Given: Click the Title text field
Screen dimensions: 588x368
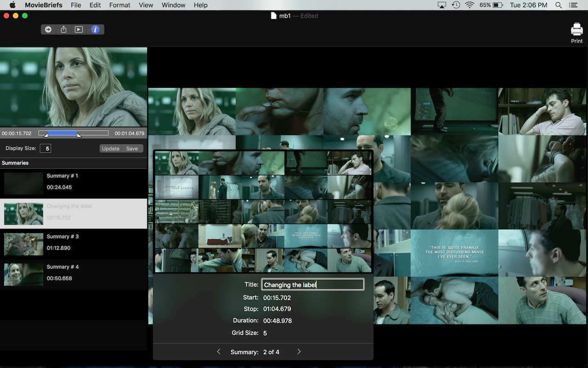Looking at the screenshot, I should click(x=313, y=285).
